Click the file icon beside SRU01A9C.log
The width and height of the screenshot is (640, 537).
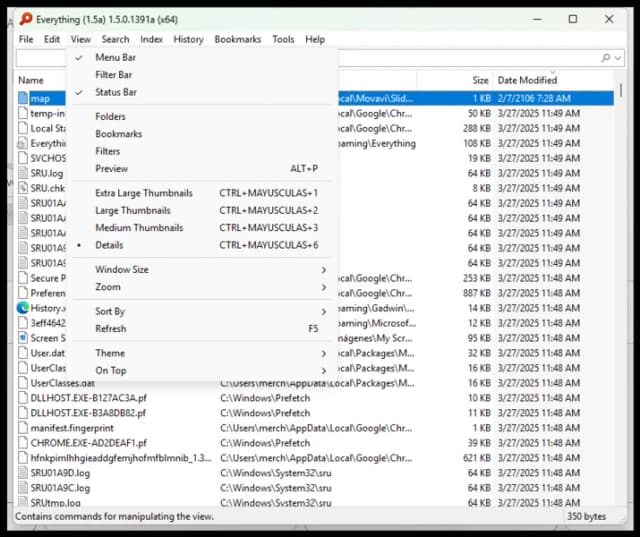(23, 488)
